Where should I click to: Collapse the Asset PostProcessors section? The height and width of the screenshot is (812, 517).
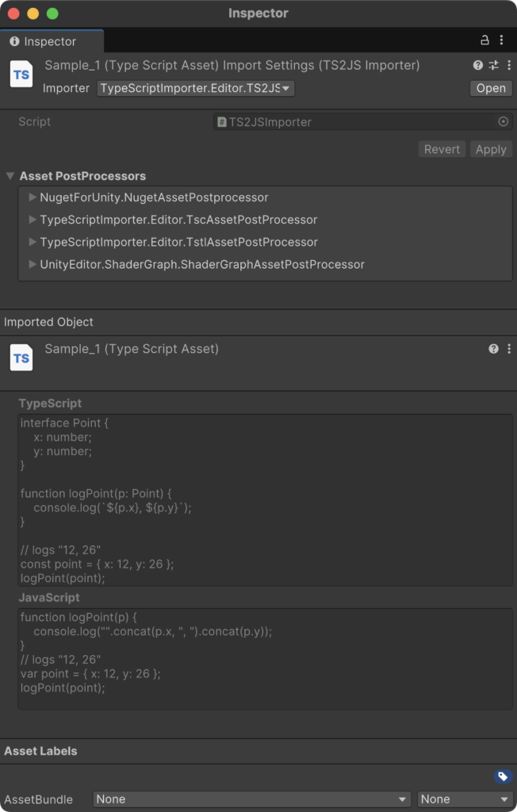tap(10, 175)
